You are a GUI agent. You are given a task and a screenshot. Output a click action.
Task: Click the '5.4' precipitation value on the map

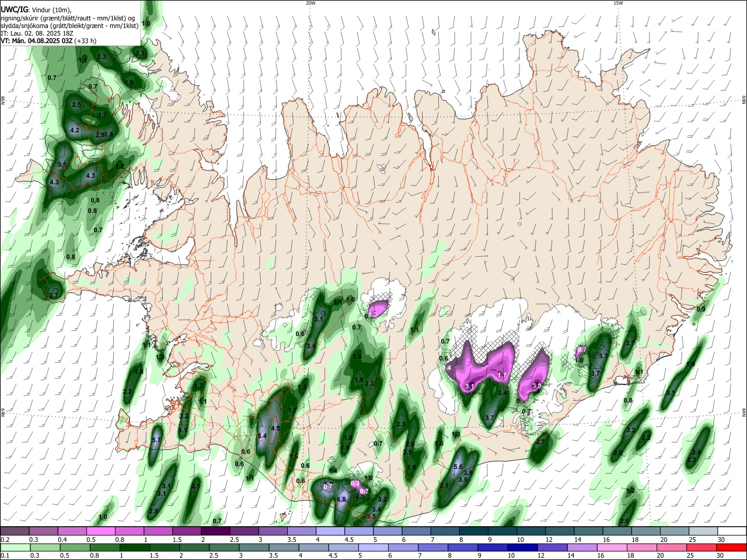(x=262, y=436)
